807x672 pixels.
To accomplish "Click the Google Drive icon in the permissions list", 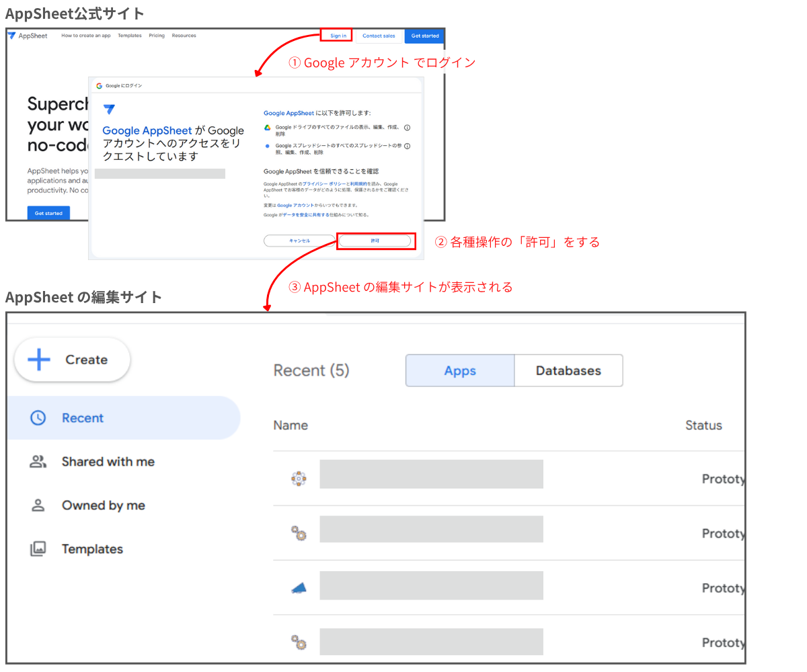I will click(267, 127).
